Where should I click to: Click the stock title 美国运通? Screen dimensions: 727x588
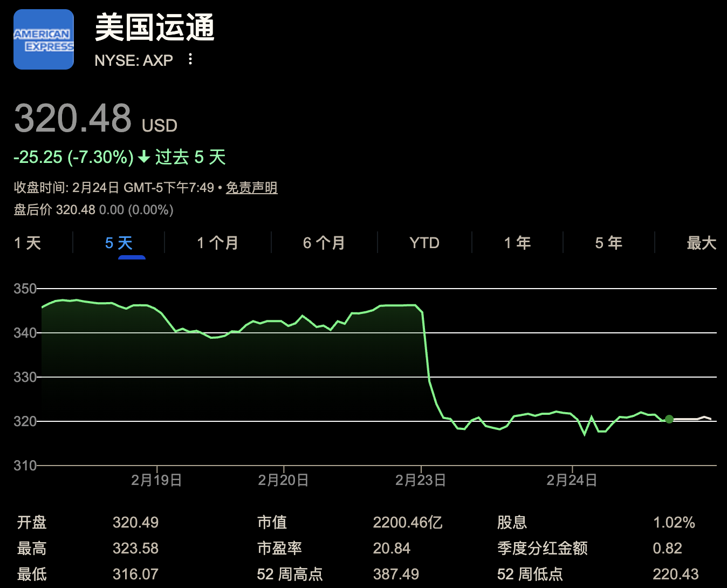(154, 30)
